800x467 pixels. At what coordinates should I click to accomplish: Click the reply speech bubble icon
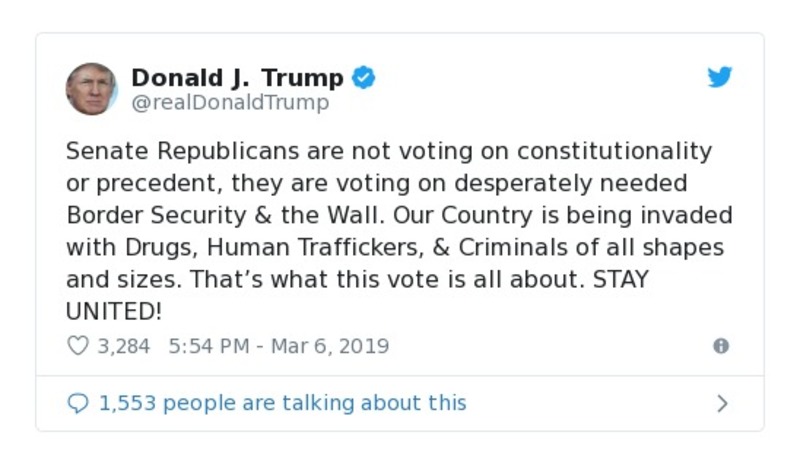78,403
